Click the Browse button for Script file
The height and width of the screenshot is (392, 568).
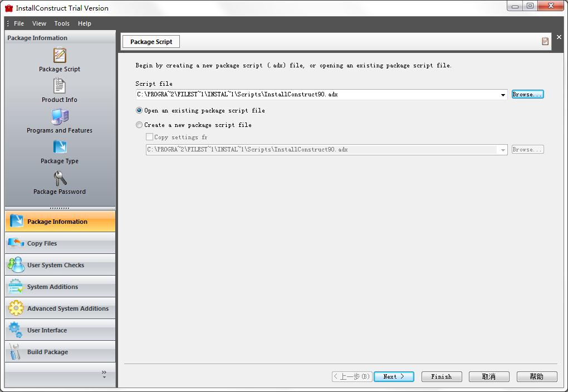(x=527, y=94)
